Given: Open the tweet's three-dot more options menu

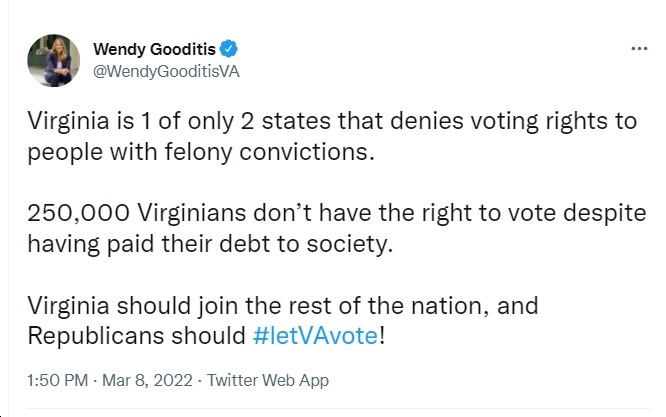Looking at the screenshot, I should (639, 49).
